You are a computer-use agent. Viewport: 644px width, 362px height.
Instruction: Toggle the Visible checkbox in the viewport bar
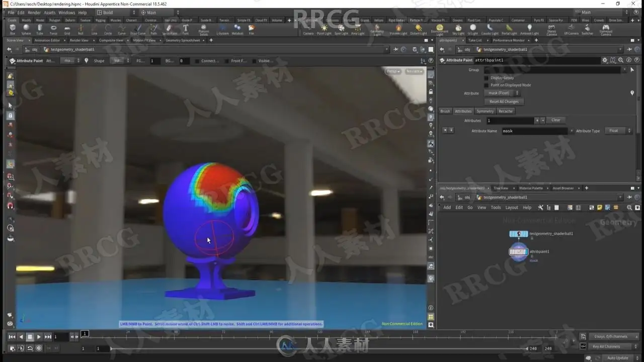254,61
